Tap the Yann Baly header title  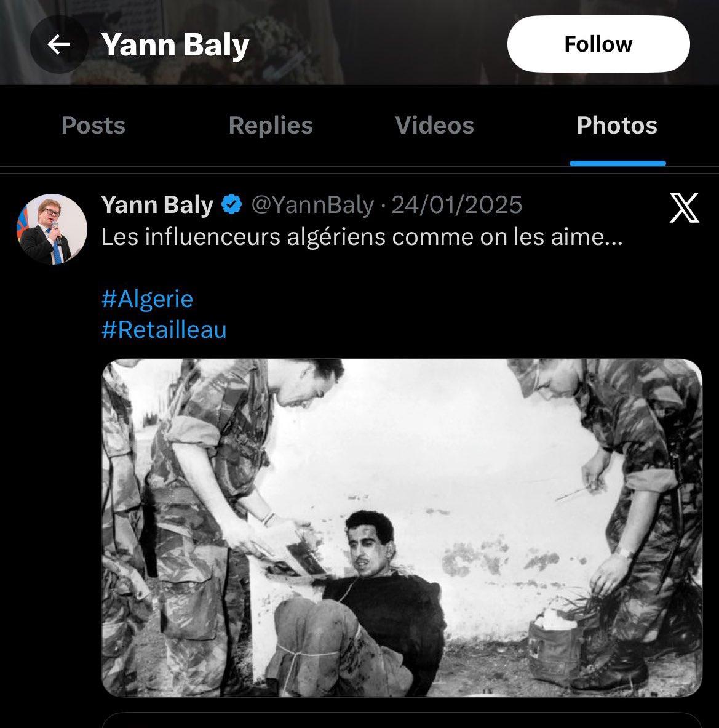pos(175,45)
